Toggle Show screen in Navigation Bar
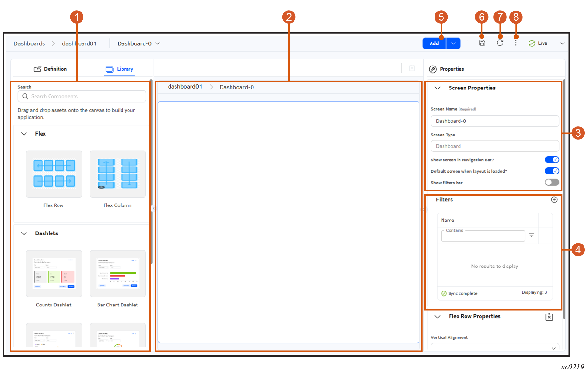This screenshot has width=588, height=372. 552,159
